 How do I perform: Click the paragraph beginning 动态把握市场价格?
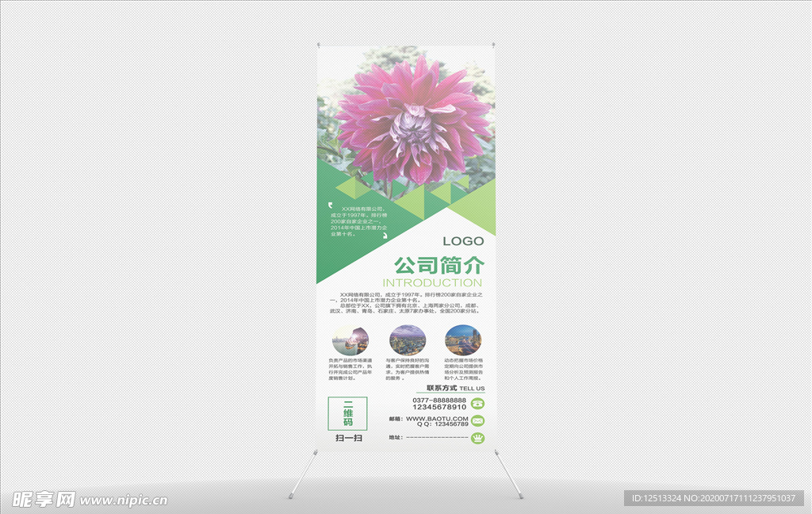pyautogui.click(x=463, y=369)
